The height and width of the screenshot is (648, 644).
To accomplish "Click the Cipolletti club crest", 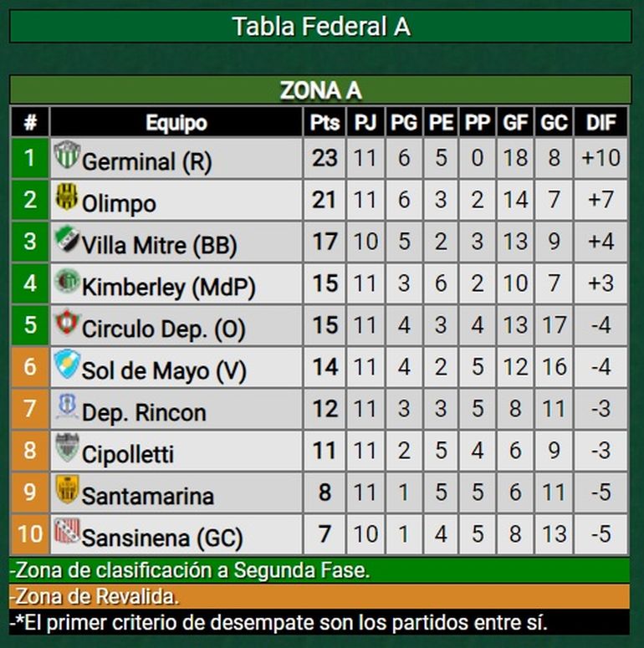I will (66, 448).
